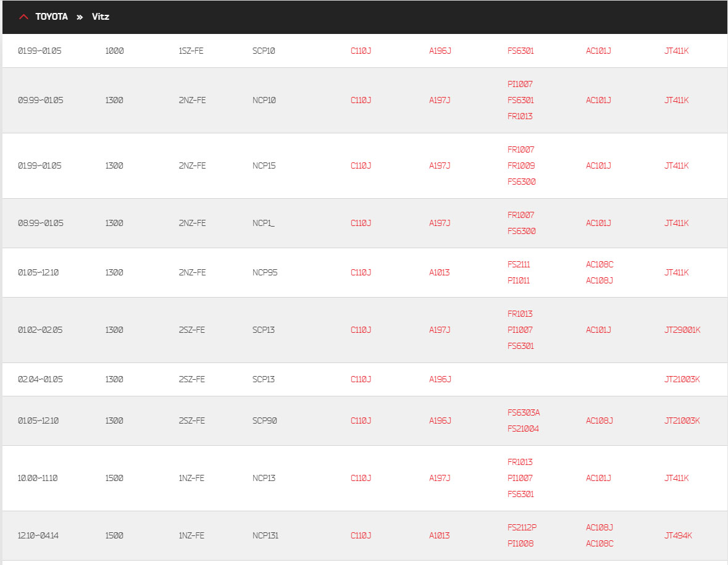Open FS6301 link in the NCP13 row

pyautogui.click(x=521, y=494)
